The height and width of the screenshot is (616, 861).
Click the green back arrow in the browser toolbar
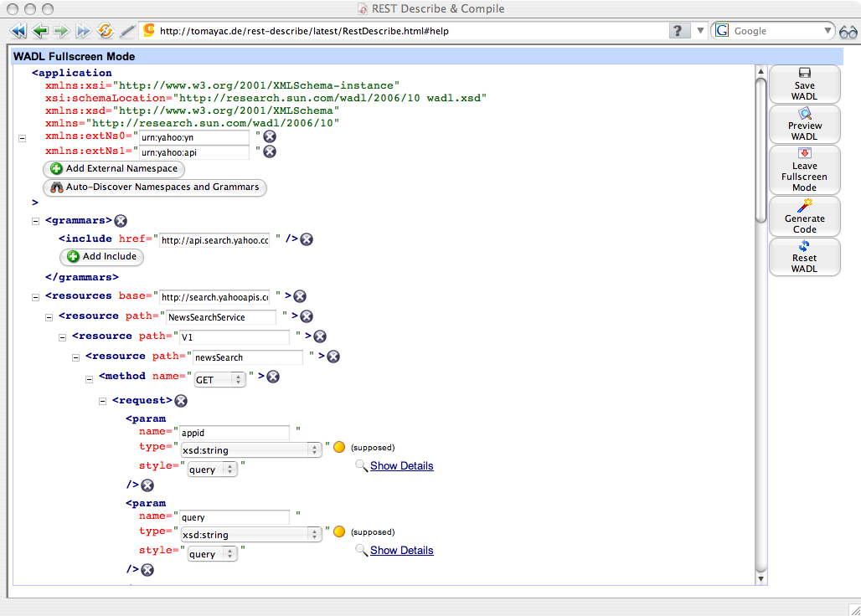(x=40, y=31)
